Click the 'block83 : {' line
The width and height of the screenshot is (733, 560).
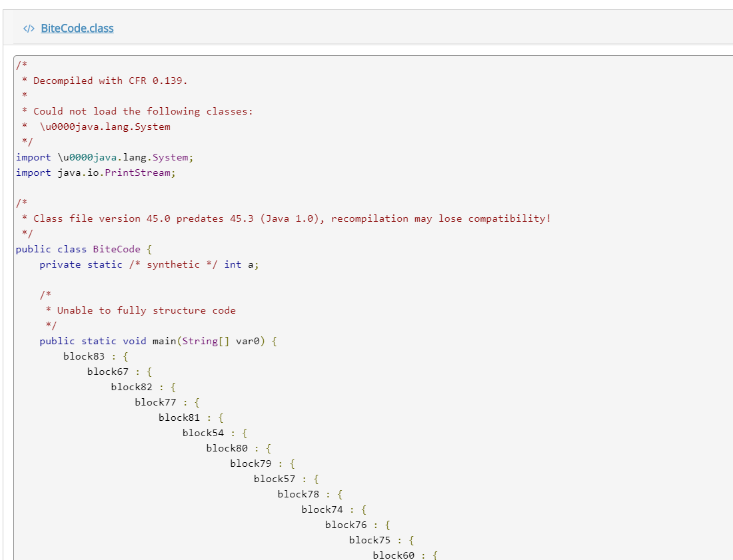[x=96, y=356]
